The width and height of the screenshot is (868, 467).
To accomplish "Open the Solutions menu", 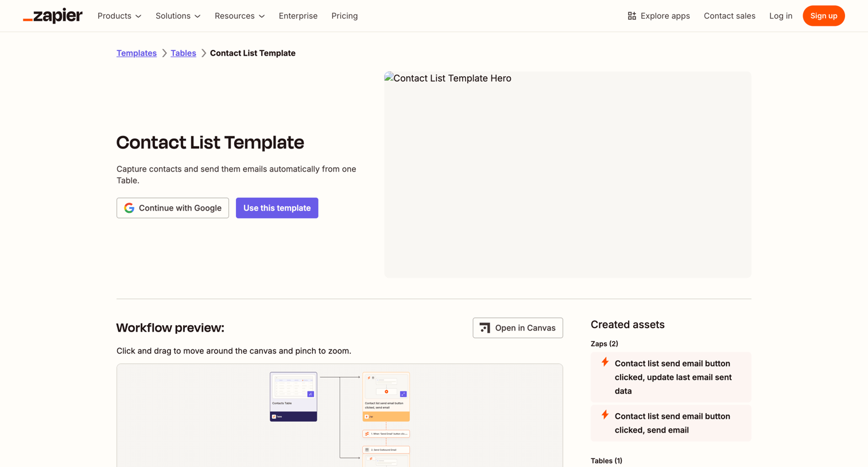I will click(x=178, y=16).
